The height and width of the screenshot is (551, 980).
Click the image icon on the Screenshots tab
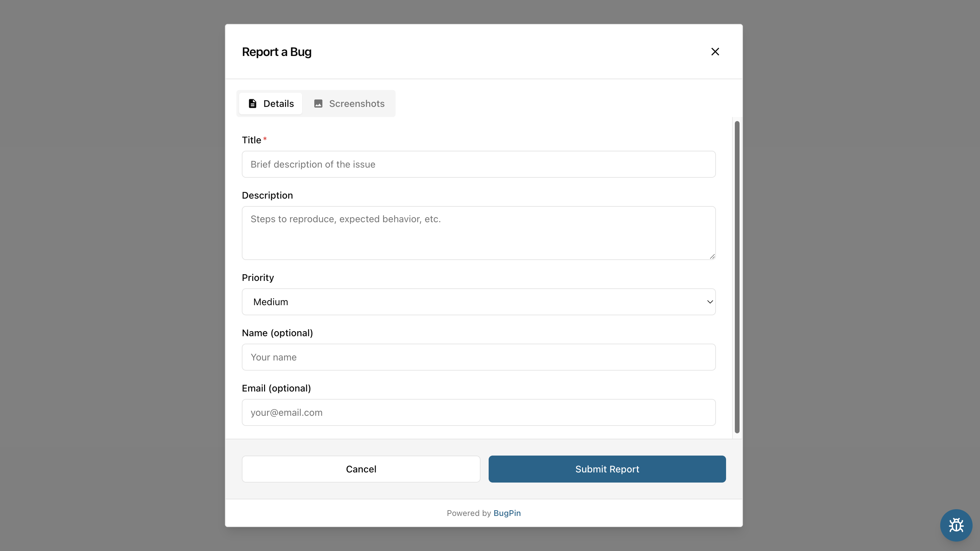coord(318,103)
